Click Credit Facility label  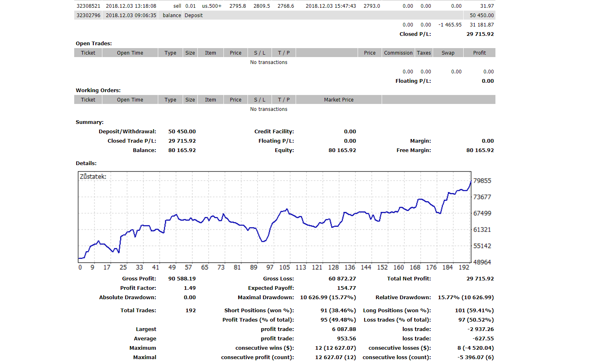[274, 132]
